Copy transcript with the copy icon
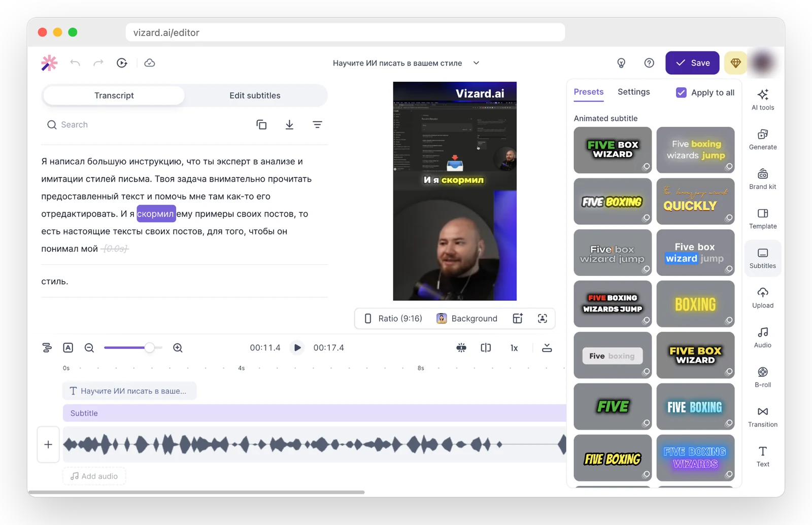This screenshot has height=525, width=812. point(261,125)
